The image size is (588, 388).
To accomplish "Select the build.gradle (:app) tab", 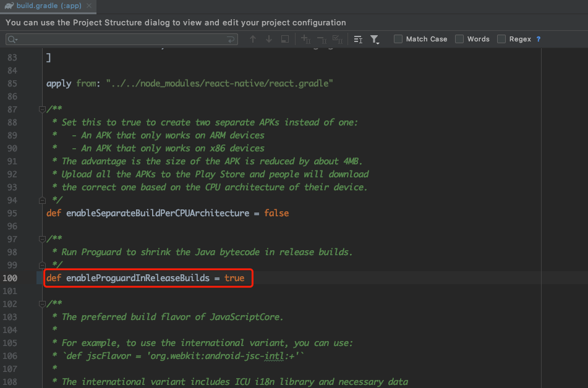I will click(49, 6).
